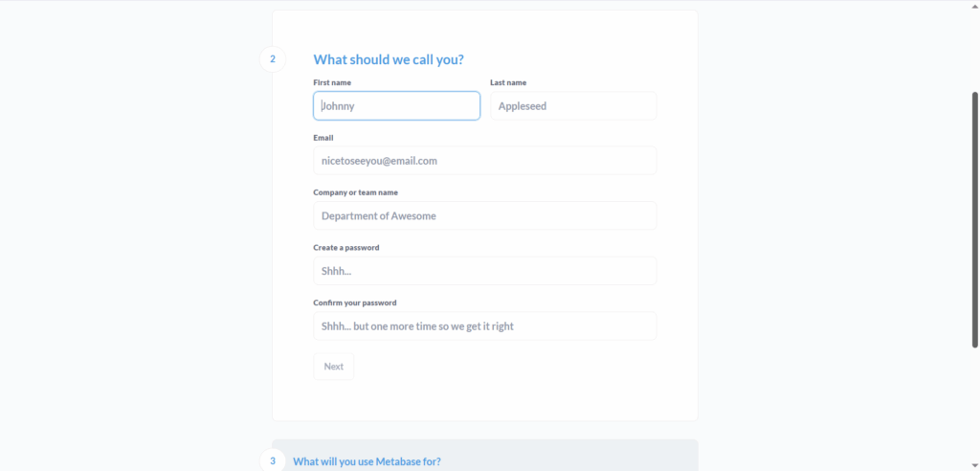Click the vertical scrollbar thumb
Screen dimensions: 980x471
pyautogui.click(x=975, y=220)
